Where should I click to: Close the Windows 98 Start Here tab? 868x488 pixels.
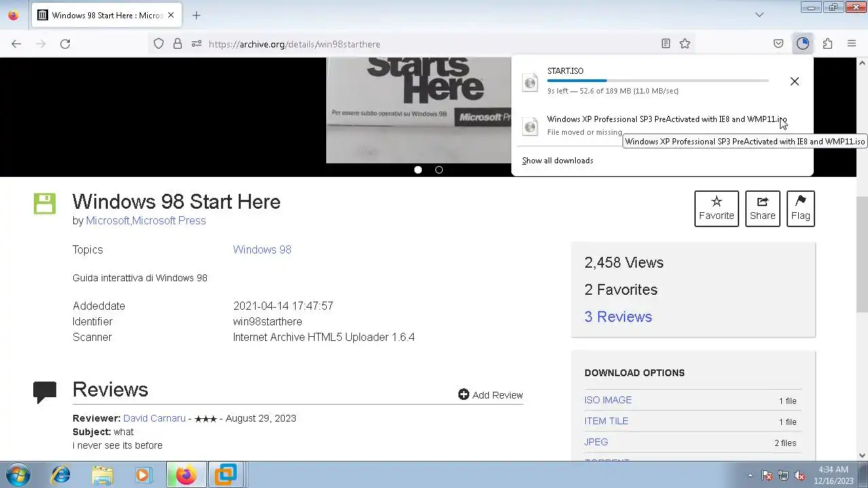coord(172,15)
